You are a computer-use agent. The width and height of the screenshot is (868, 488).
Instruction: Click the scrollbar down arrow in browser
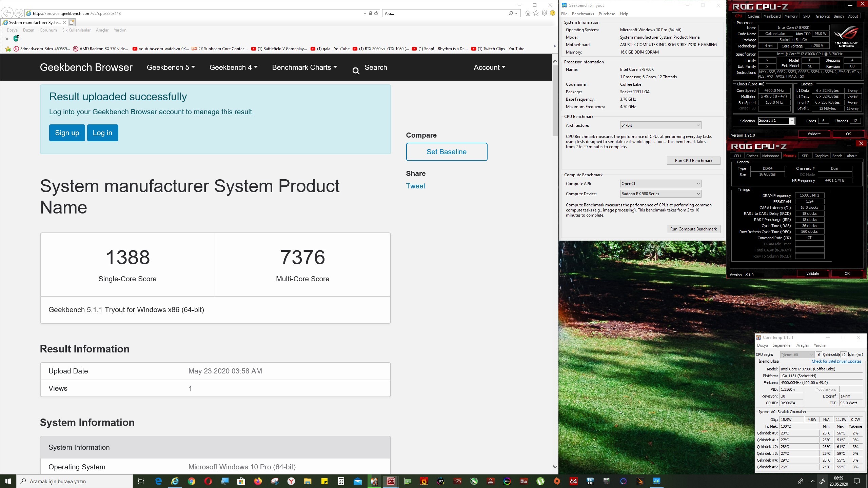click(555, 467)
